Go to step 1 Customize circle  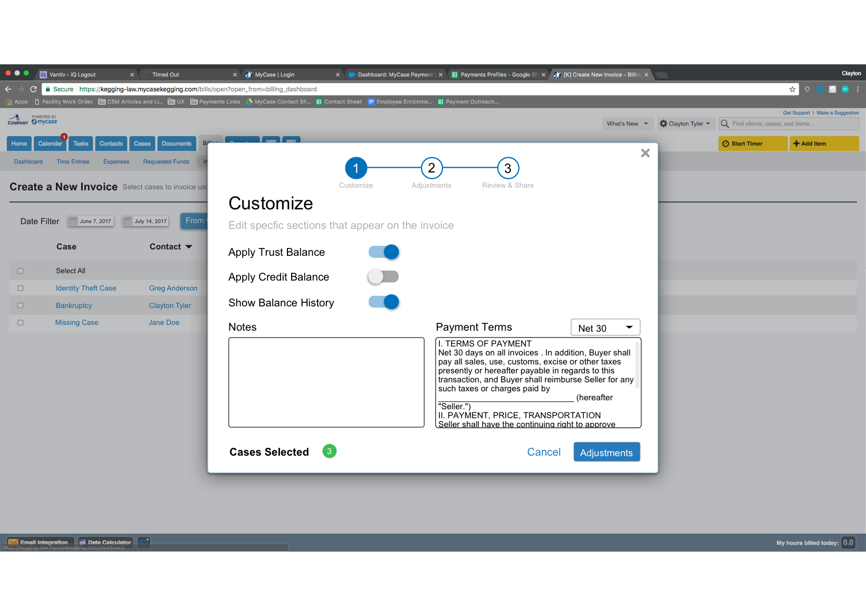point(356,168)
